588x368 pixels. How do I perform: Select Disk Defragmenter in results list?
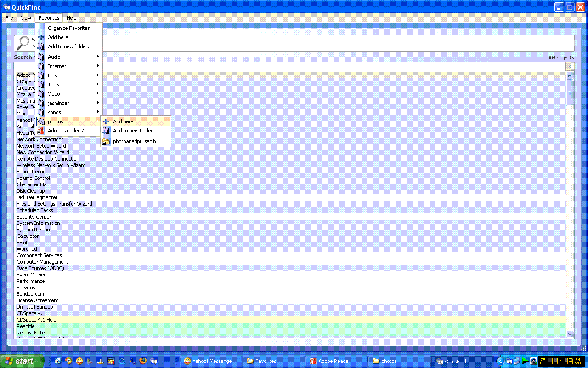click(37, 197)
